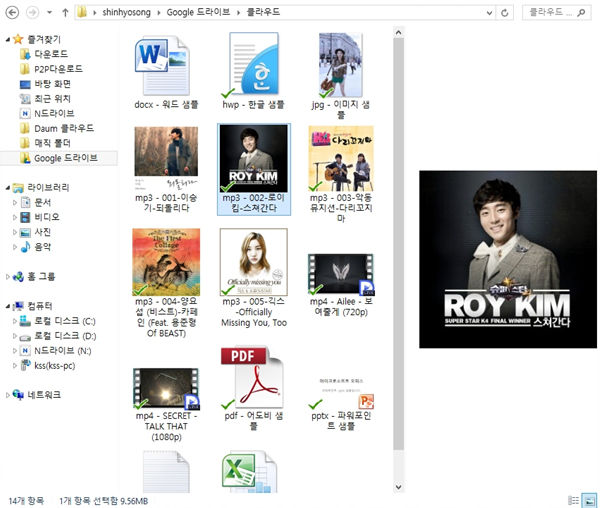
Task: Open 네트워크 in navigation pane
Action: click(44, 395)
